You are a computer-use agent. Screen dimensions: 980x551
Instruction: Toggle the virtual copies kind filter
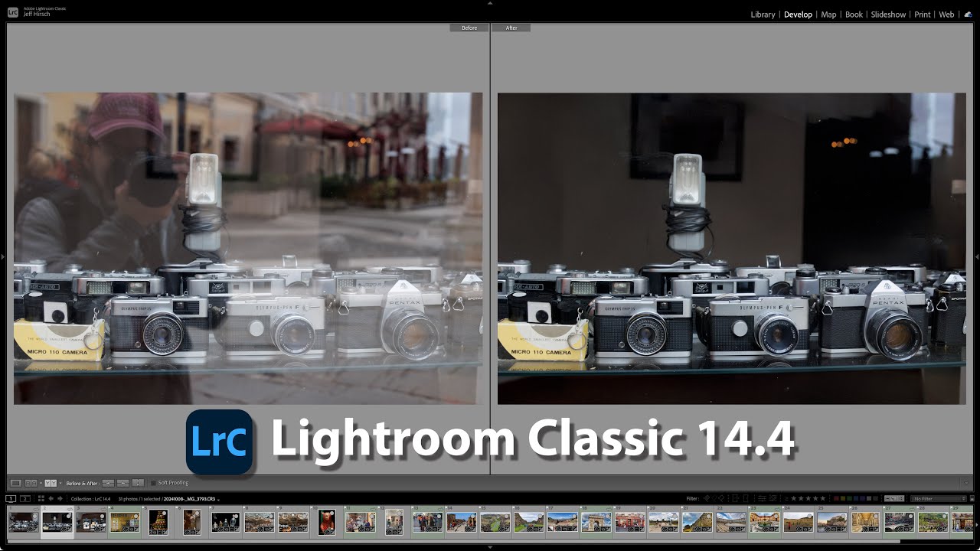tap(894, 499)
